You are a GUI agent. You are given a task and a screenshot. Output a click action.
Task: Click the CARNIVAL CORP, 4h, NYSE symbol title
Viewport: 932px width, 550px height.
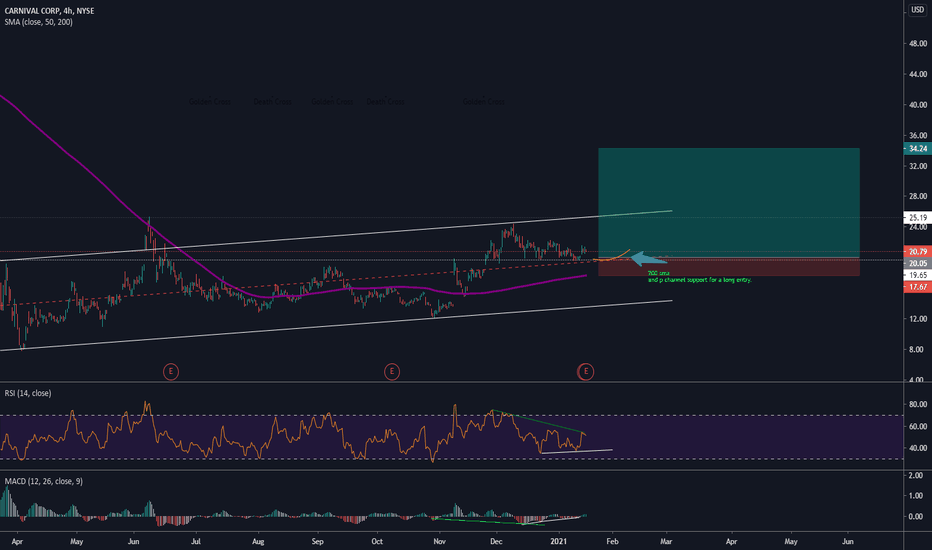[49, 11]
